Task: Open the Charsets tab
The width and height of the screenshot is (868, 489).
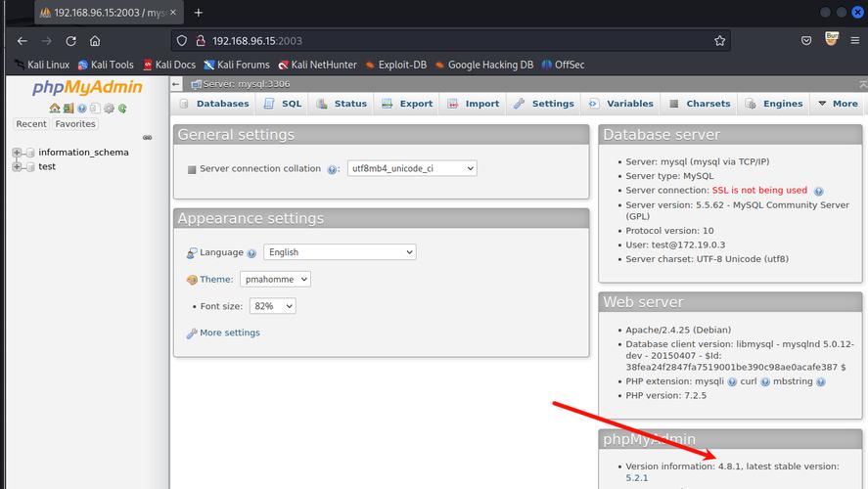Action: coord(699,104)
